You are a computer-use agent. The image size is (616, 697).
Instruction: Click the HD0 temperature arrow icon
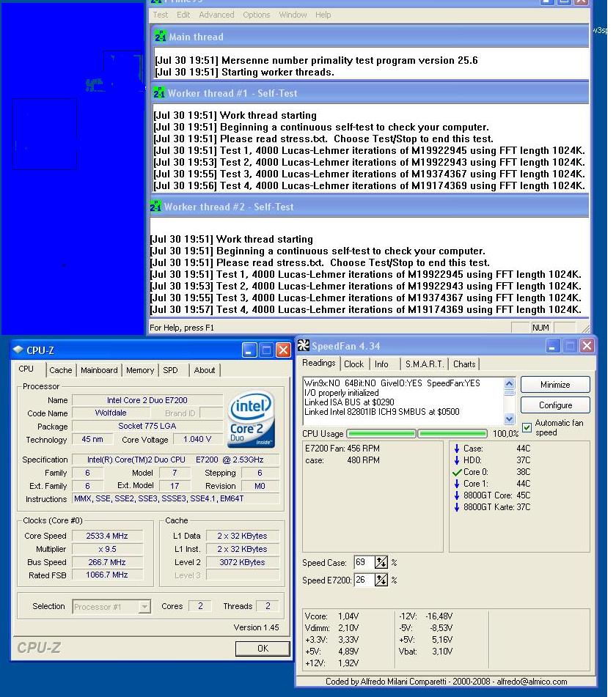click(x=457, y=460)
